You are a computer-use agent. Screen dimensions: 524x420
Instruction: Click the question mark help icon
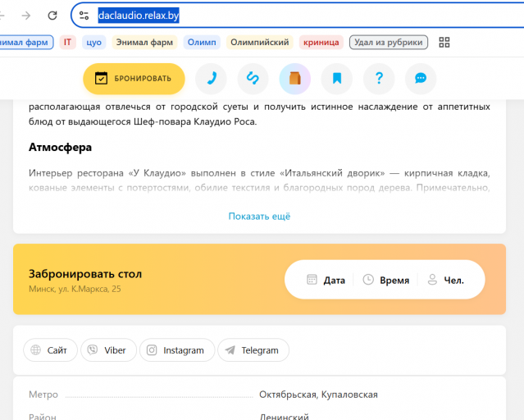pyautogui.click(x=379, y=79)
